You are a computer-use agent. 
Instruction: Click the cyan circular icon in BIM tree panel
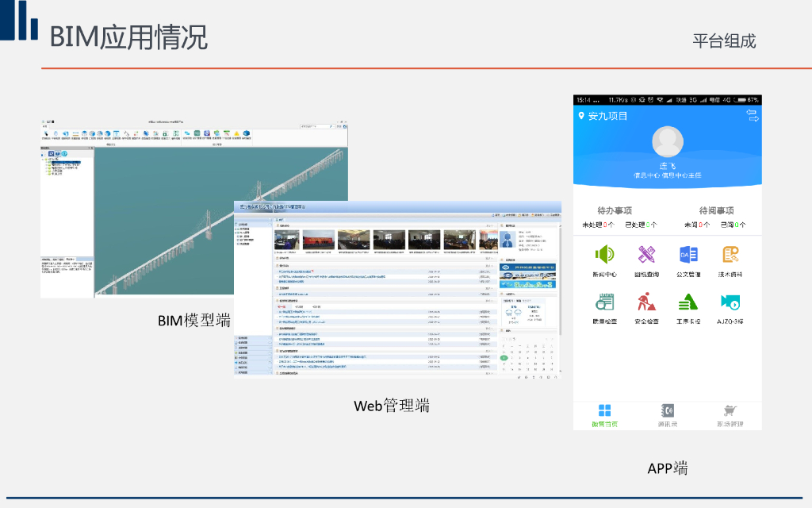64,154
